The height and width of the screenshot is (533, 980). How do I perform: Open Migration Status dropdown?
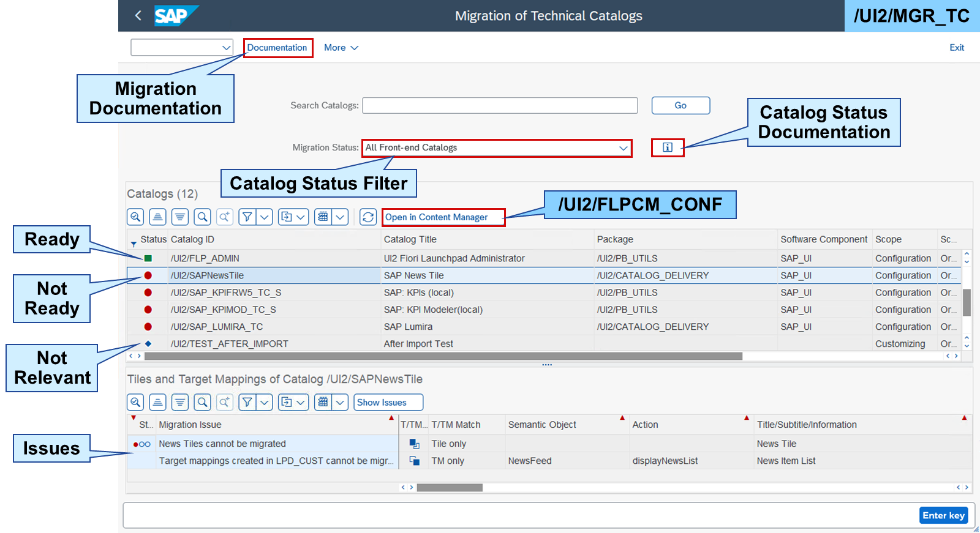pos(623,148)
